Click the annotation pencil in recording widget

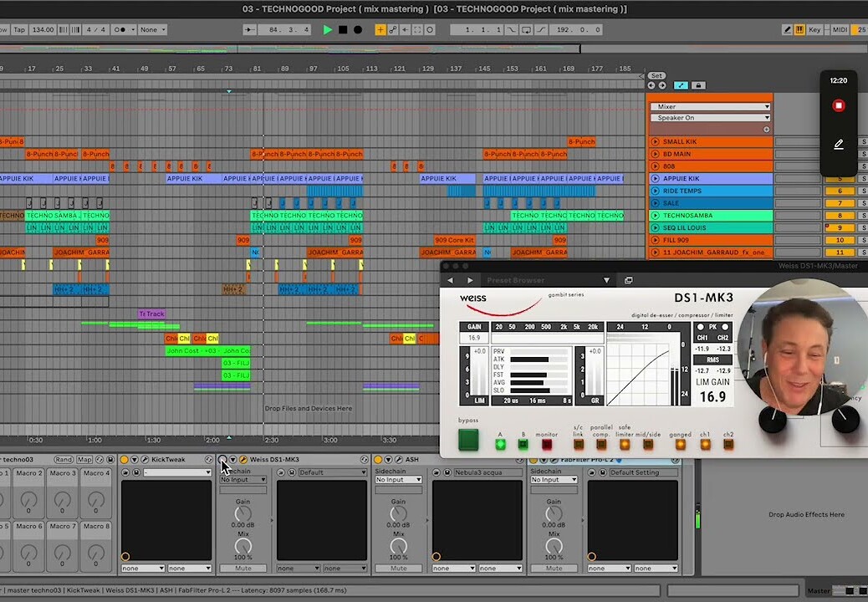coord(839,145)
